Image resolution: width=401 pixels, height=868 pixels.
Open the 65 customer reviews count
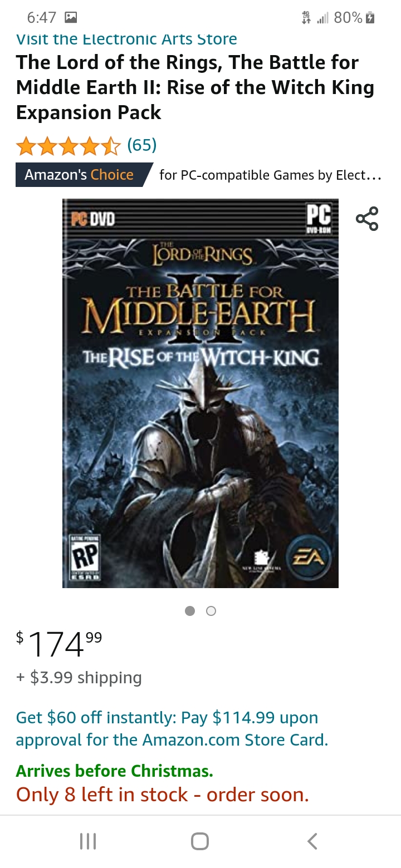(x=141, y=145)
